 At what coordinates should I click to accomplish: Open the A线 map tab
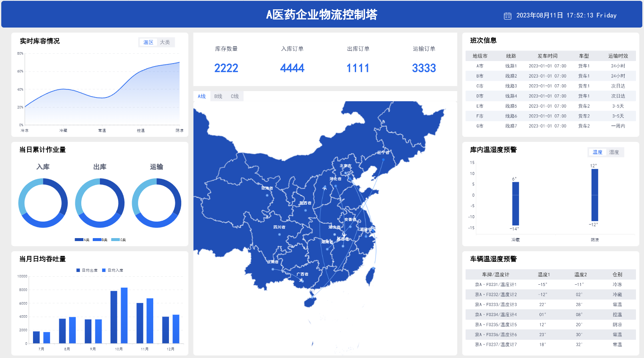[202, 96]
